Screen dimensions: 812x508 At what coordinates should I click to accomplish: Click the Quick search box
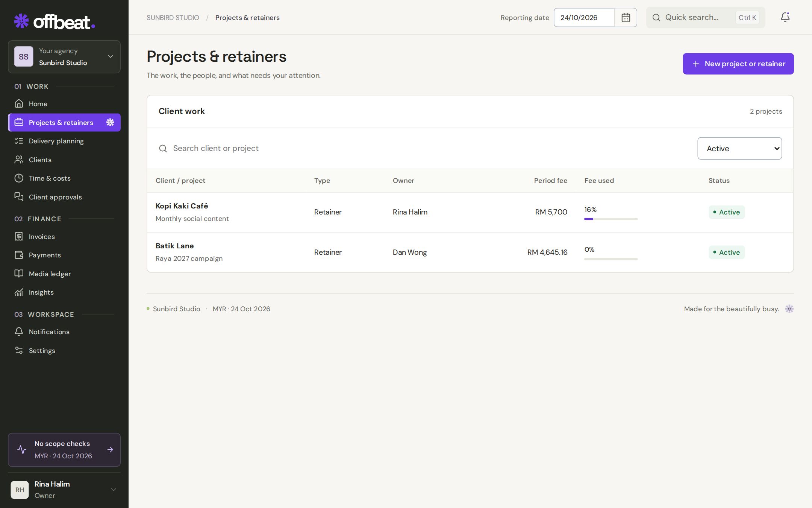tap(706, 17)
